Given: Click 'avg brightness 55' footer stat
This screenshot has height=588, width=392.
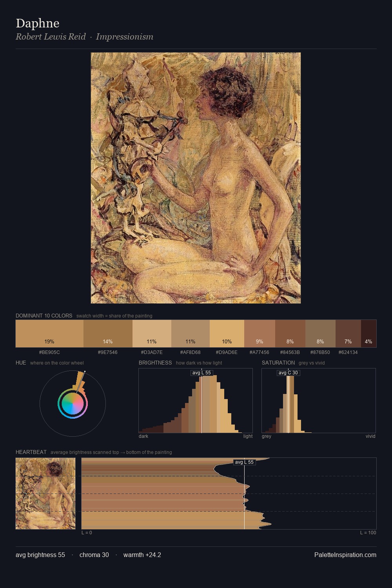Looking at the screenshot, I should (40, 555).
